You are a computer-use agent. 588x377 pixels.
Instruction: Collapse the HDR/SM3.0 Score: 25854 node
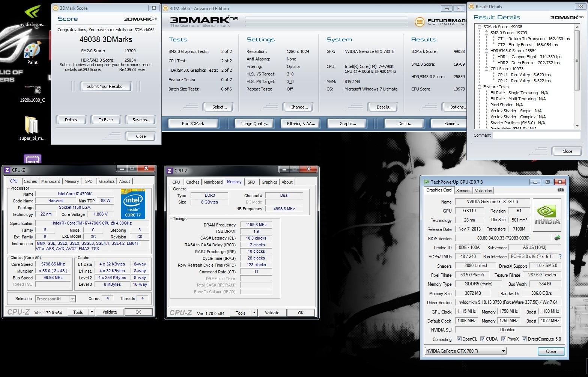[x=486, y=51]
